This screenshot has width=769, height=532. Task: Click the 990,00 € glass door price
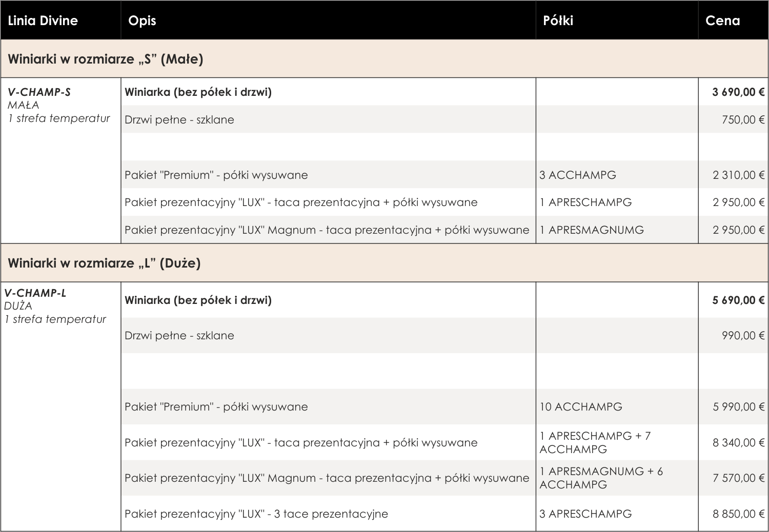[x=743, y=336]
